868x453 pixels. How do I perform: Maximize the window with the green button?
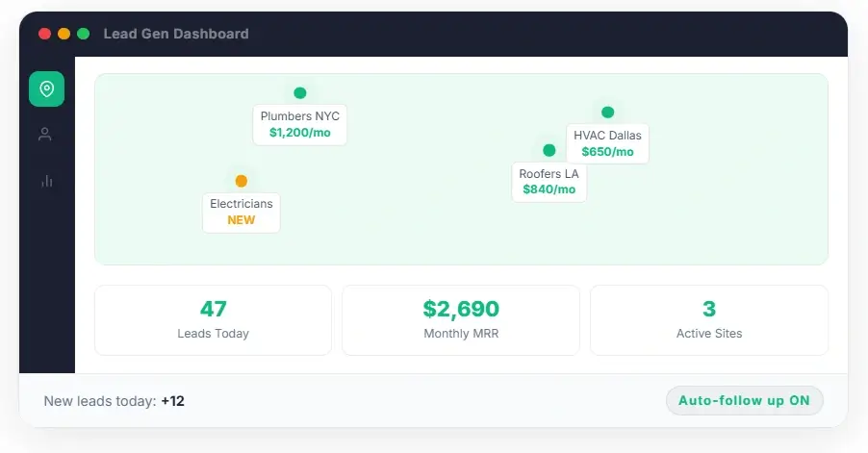[84, 34]
